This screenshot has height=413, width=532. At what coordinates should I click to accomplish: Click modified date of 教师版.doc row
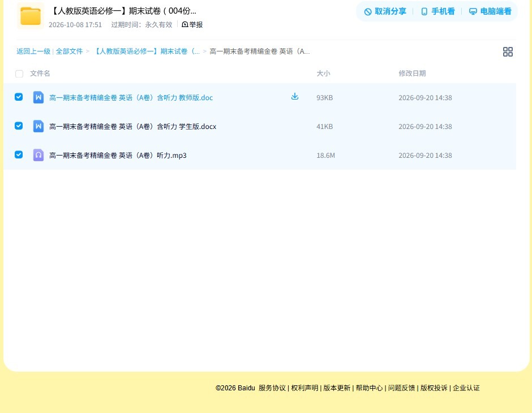425,98
